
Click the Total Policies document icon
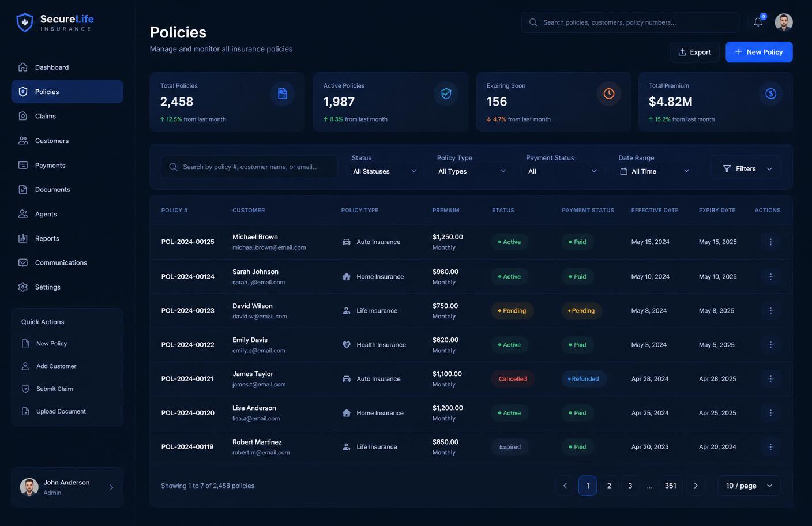[x=283, y=93]
